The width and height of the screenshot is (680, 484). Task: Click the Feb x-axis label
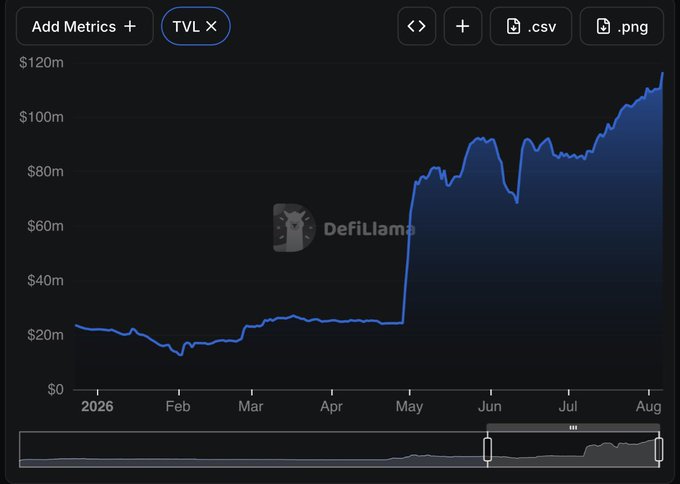click(178, 406)
